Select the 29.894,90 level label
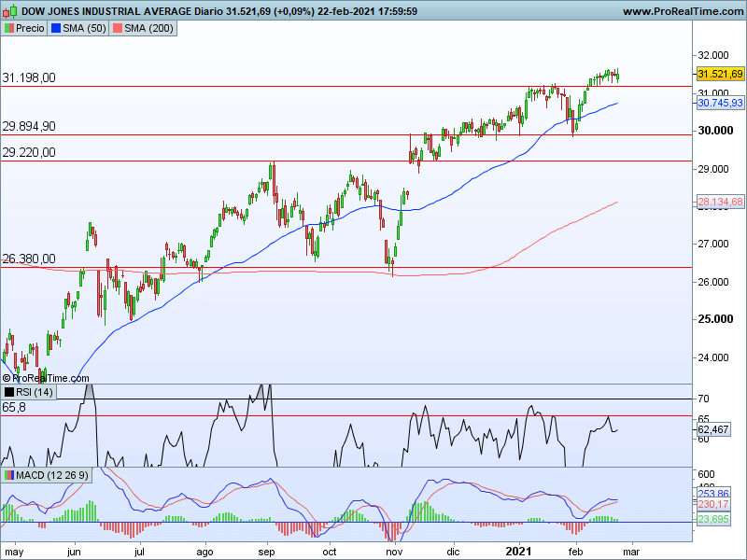 [x=29, y=126]
